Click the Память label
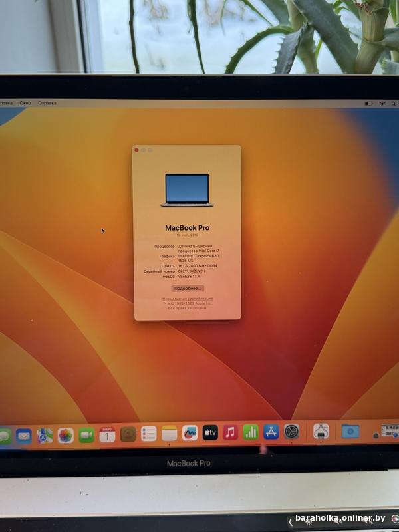 168,267
